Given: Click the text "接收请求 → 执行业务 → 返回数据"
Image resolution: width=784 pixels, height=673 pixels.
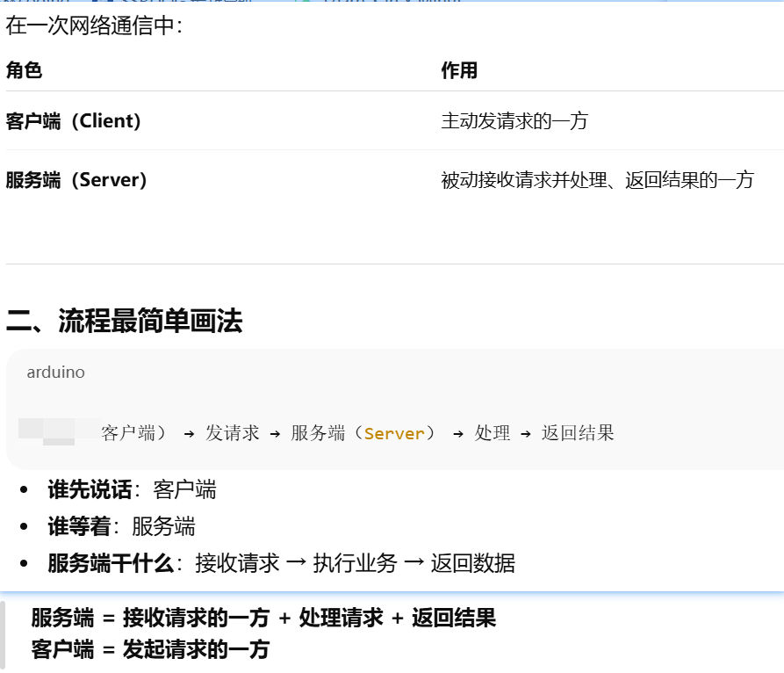Looking at the screenshot, I should [355, 563].
